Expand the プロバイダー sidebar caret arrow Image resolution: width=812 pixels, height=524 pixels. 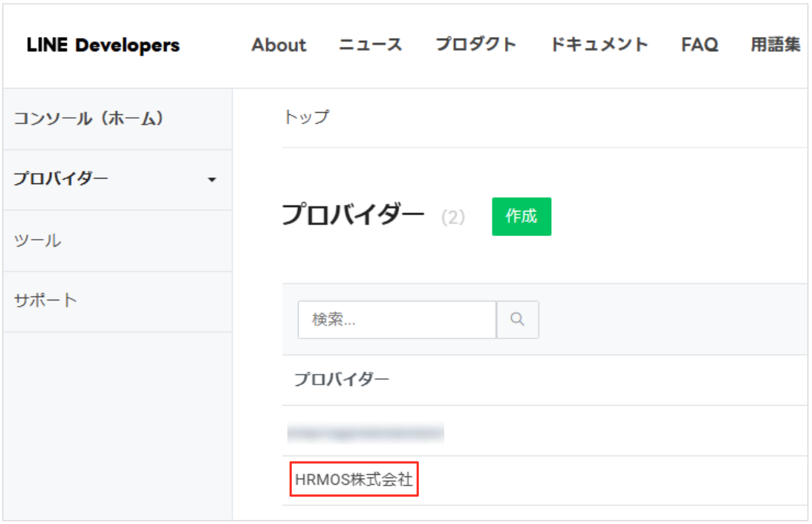click(x=212, y=180)
